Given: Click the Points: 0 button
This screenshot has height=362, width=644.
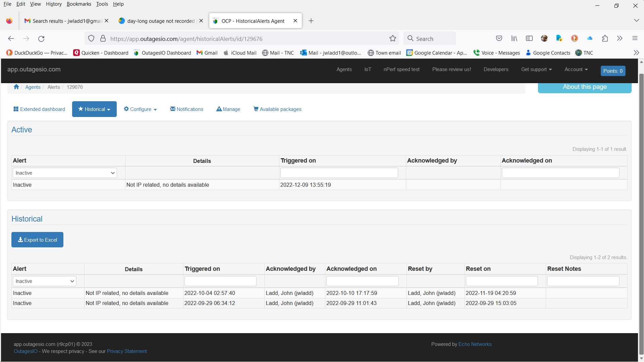Looking at the screenshot, I should [613, 71].
